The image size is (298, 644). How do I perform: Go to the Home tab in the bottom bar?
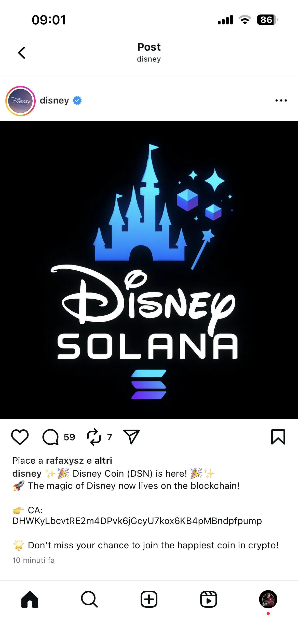click(30, 599)
